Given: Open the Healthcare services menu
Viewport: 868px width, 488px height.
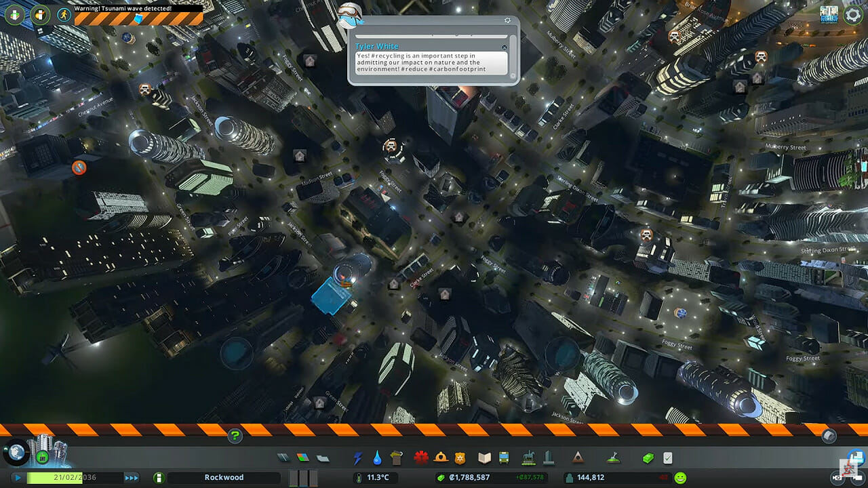Looking at the screenshot, I should 421,458.
